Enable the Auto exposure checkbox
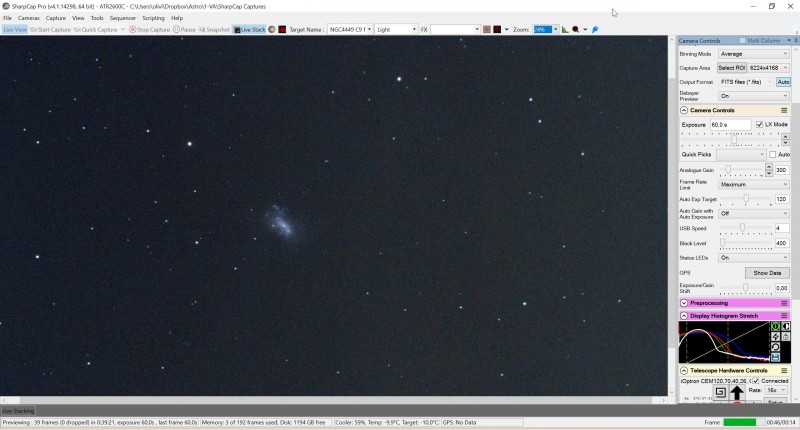The width and height of the screenshot is (800, 430). point(772,154)
